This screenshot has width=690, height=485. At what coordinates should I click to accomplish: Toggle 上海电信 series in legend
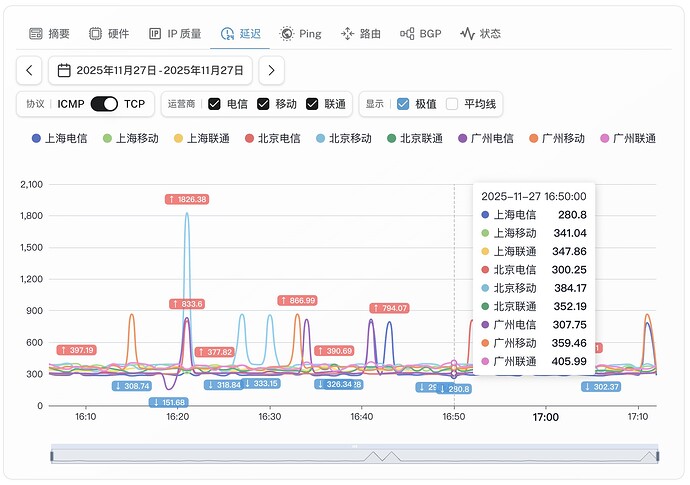point(59,139)
